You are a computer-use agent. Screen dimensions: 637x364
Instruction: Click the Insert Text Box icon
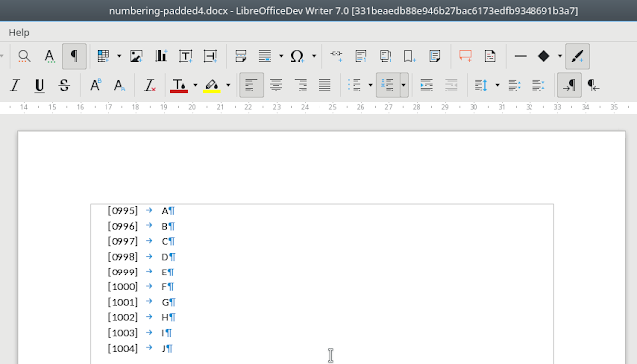coord(186,56)
